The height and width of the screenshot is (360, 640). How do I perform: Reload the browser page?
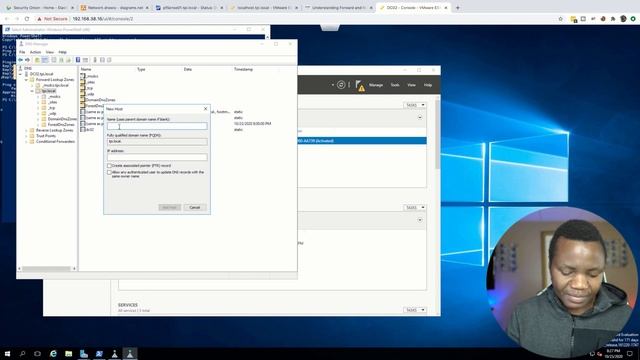click(27, 19)
